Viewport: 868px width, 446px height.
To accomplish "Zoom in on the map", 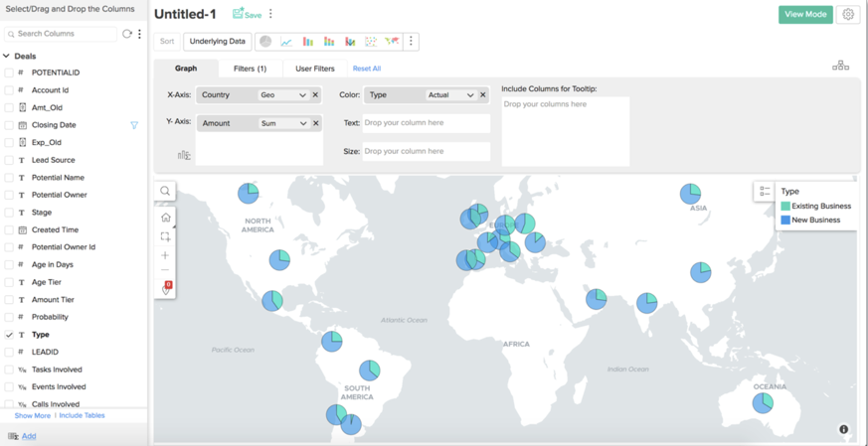I will coord(165,255).
